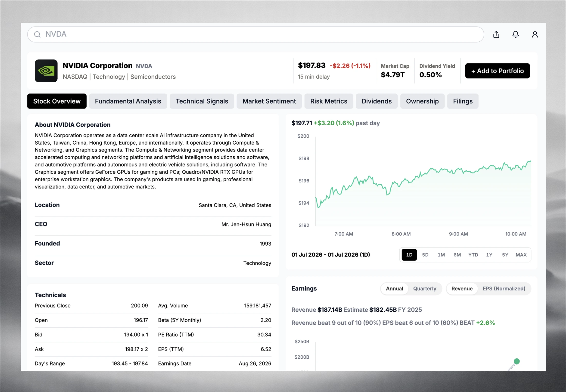Viewport: 566px width, 392px height.
Task: Select Annual earnings view
Action: click(394, 289)
